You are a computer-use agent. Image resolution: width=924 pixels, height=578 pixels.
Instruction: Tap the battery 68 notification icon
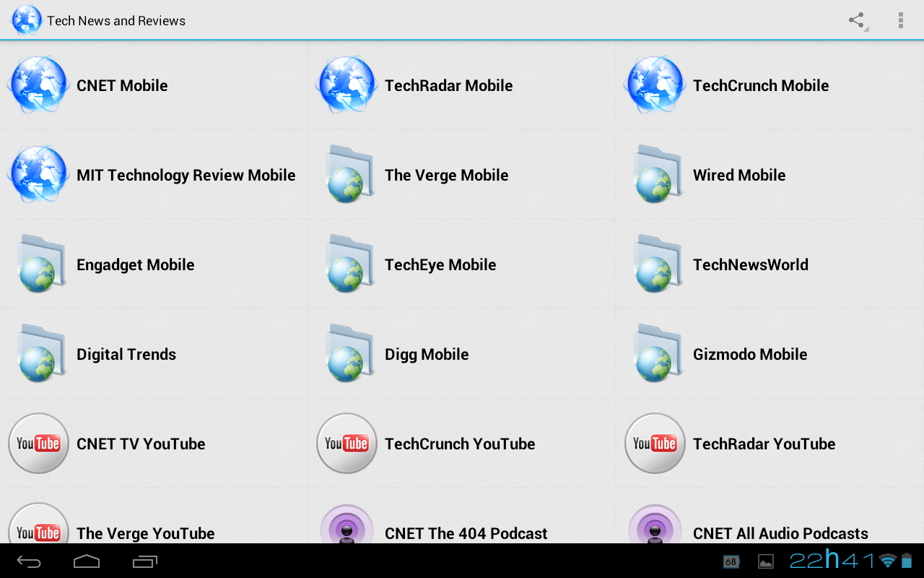pyautogui.click(x=731, y=561)
